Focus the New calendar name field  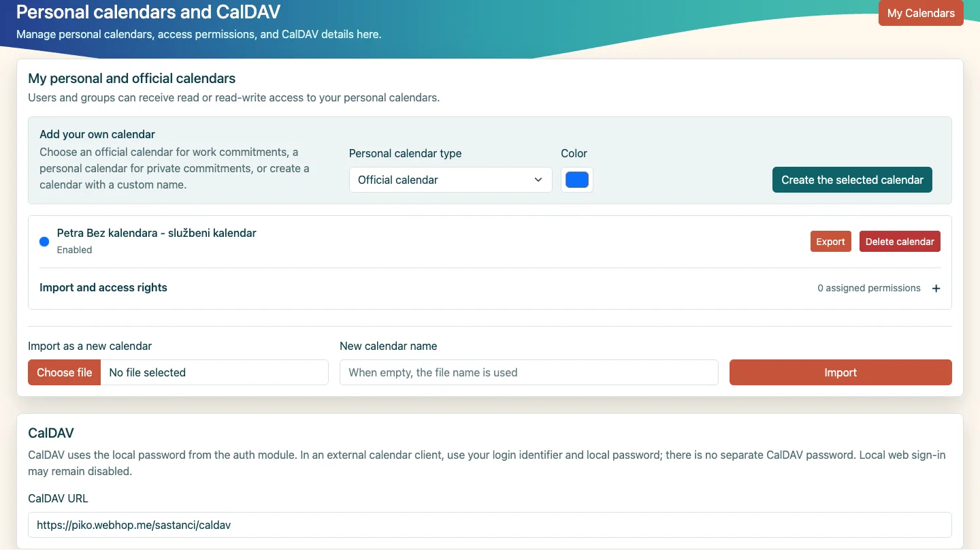(529, 372)
